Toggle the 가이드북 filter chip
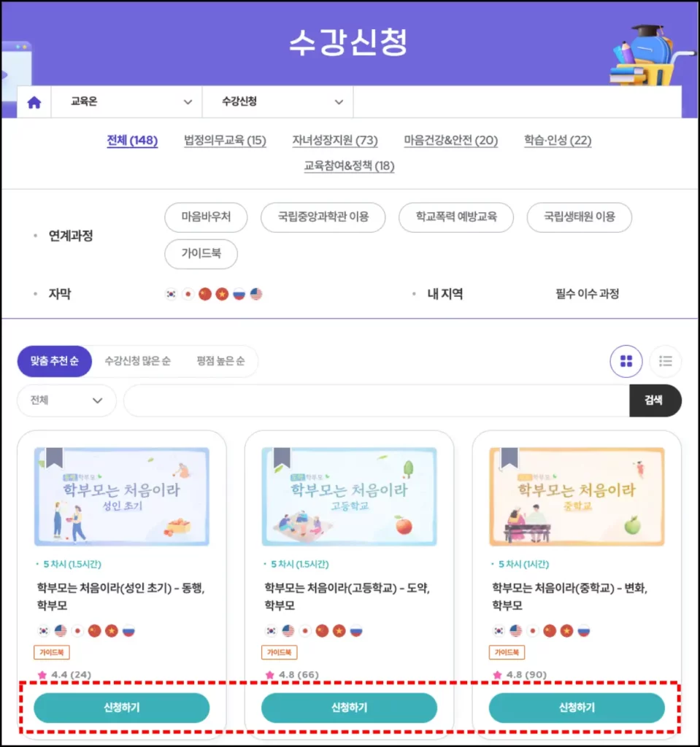Screen dimensions: 700x747 pos(201,253)
